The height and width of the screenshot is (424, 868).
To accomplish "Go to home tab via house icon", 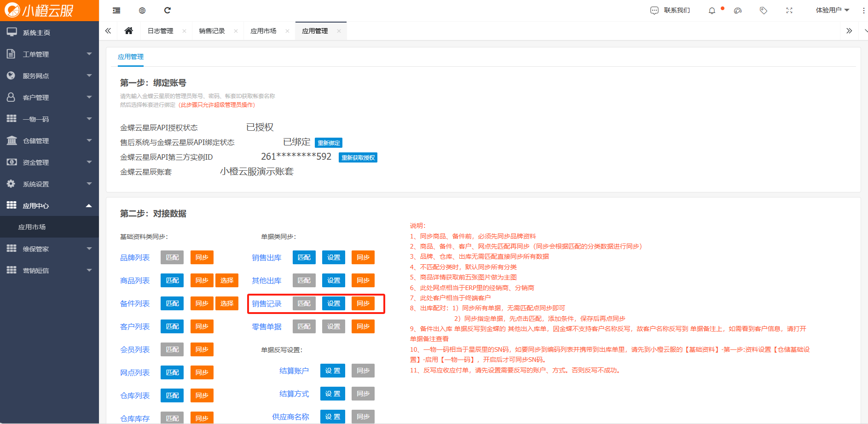I will point(129,31).
